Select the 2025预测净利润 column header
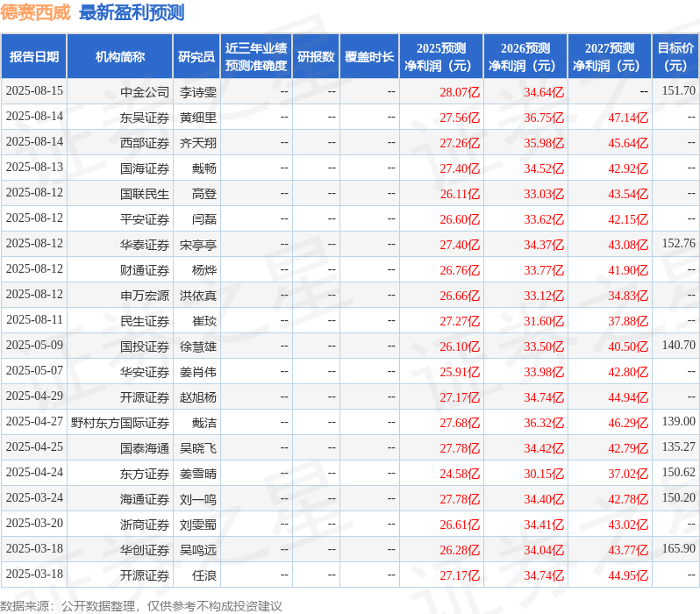Viewport: 700px width, 614px height. click(441, 57)
